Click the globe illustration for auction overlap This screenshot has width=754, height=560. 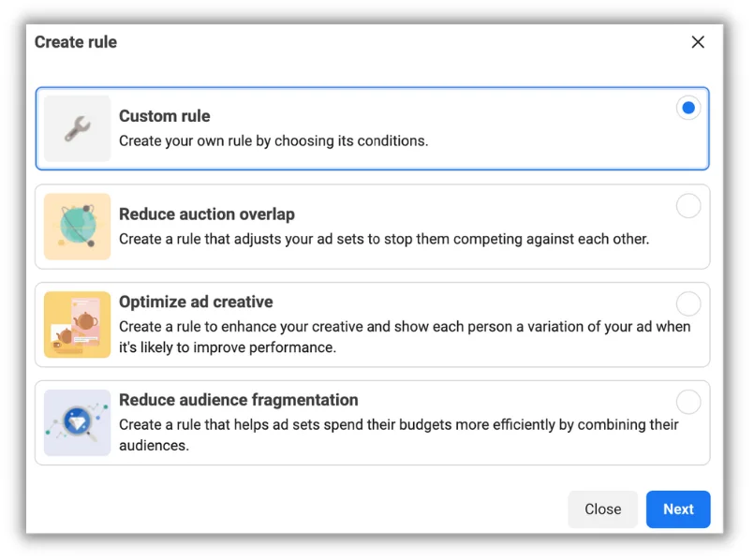pos(77,227)
